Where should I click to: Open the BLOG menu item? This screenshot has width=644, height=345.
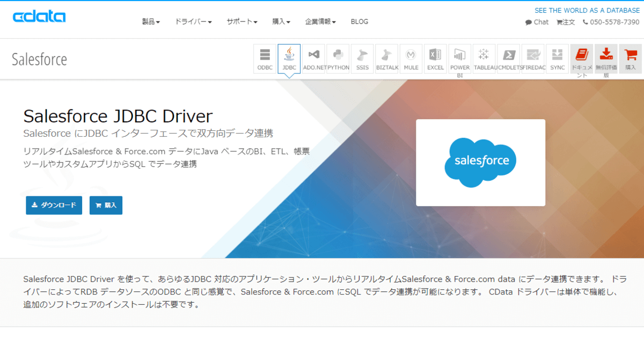[x=359, y=21]
